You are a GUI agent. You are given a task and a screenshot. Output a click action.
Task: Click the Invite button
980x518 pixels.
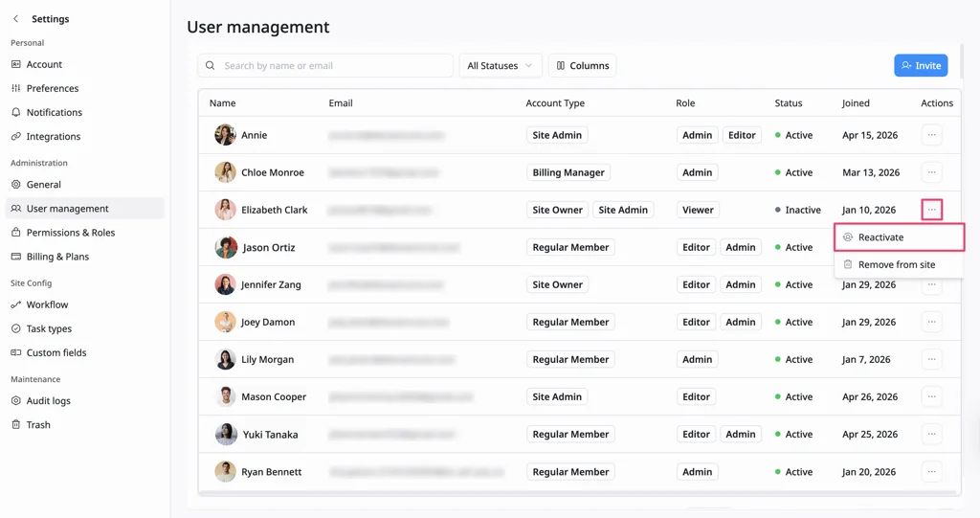coord(921,66)
